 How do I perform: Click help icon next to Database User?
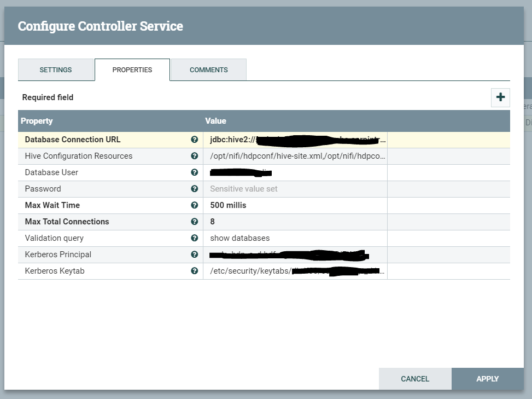[x=195, y=172]
